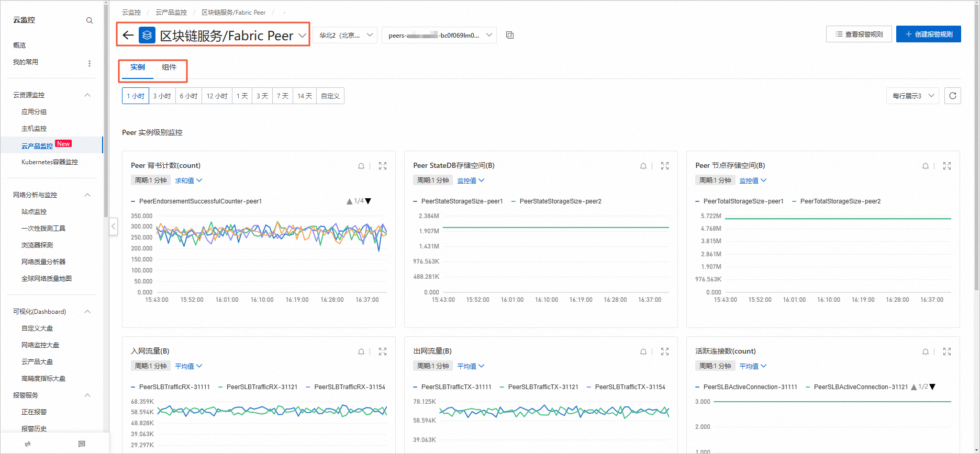Image resolution: width=980 pixels, height=454 pixels.
Task: Select the 7 天 time range
Action: click(x=283, y=96)
